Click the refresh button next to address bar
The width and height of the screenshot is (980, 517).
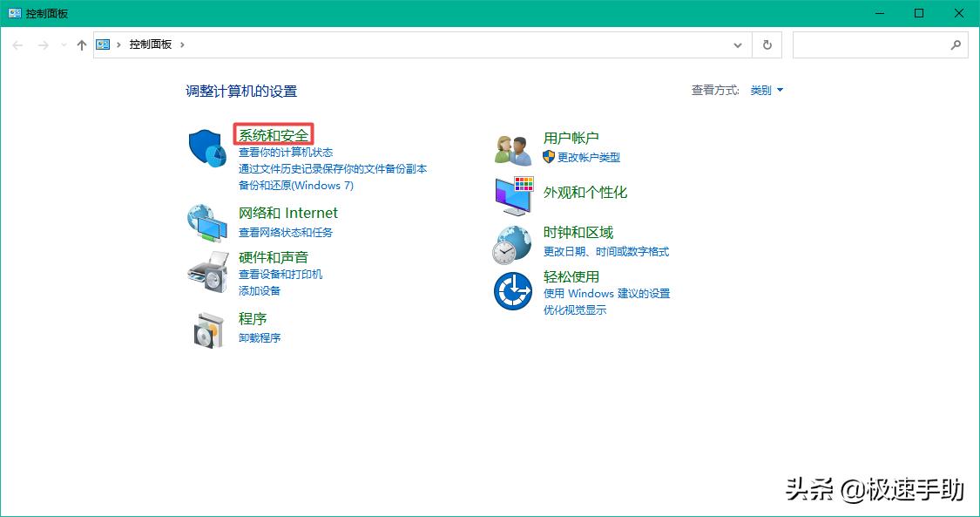[x=767, y=44]
